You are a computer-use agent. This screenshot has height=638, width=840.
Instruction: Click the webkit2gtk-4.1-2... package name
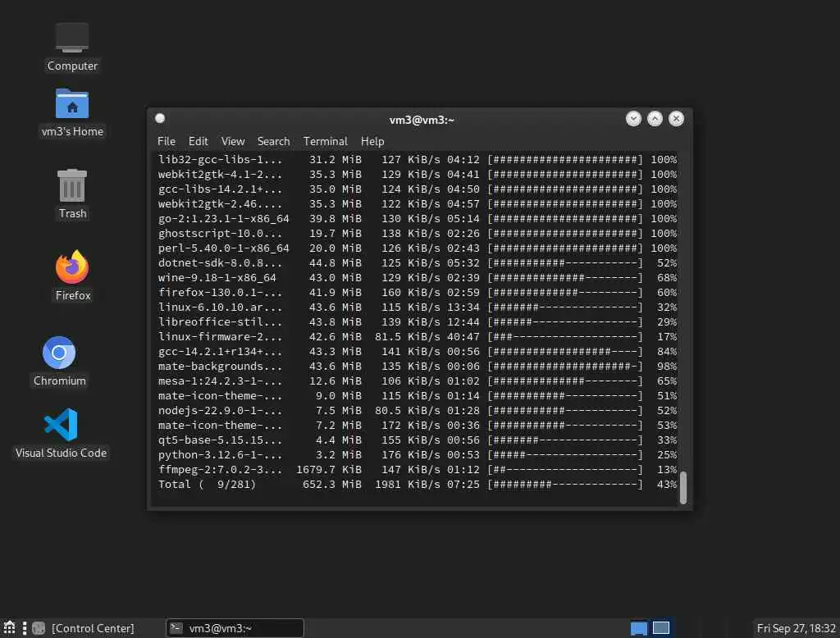click(220, 174)
